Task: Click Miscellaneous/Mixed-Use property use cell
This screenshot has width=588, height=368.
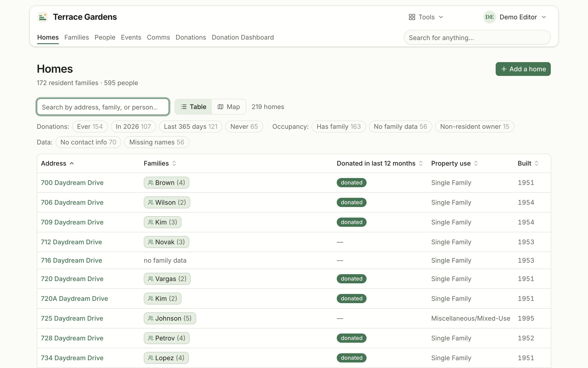Action: point(470,318)
